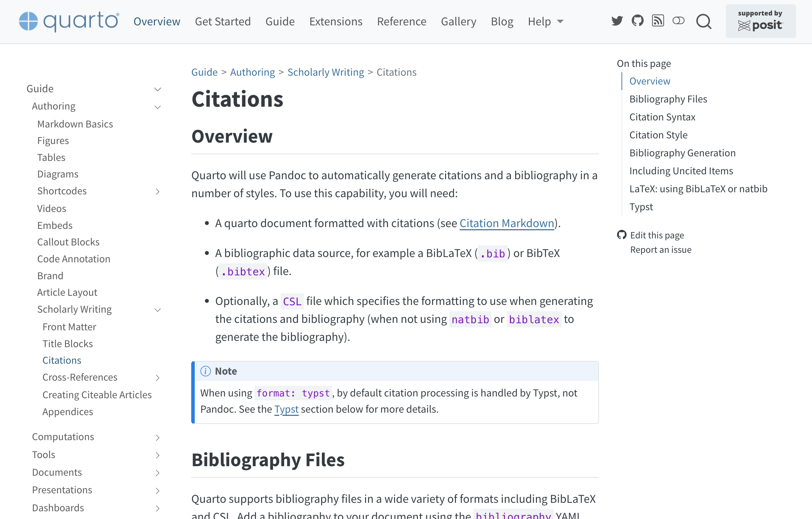Click the Typst link in the note
The height and width of the screenshot is (519, 812).
pos(286,409)
